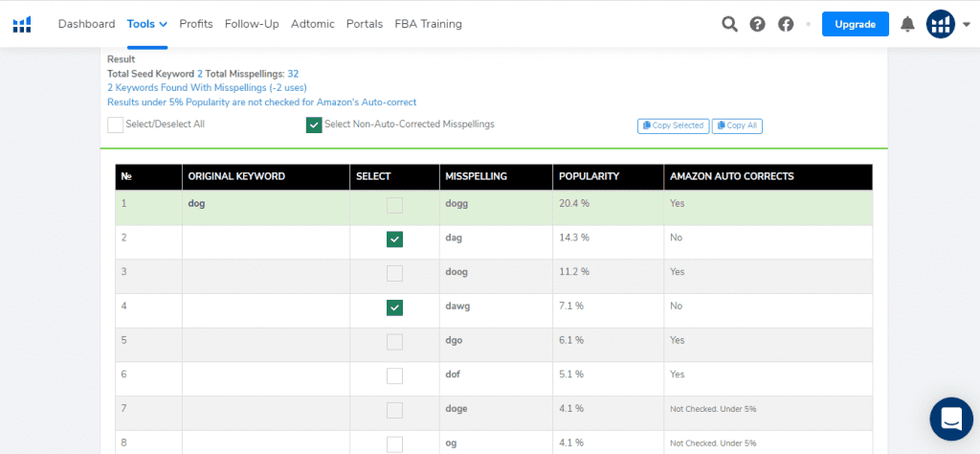Click Copy All button
Viewport: 980px width, 454px height.
pos(738,125)
